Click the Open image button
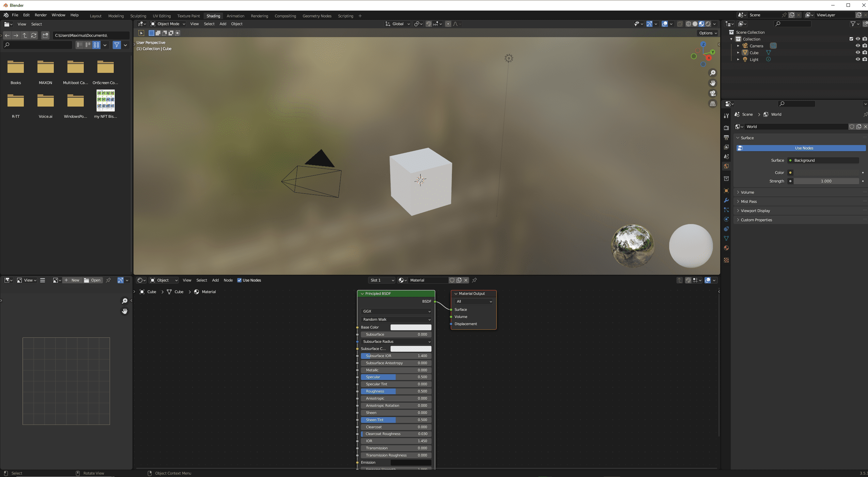The image size is (868, 477). pos(93,280)
